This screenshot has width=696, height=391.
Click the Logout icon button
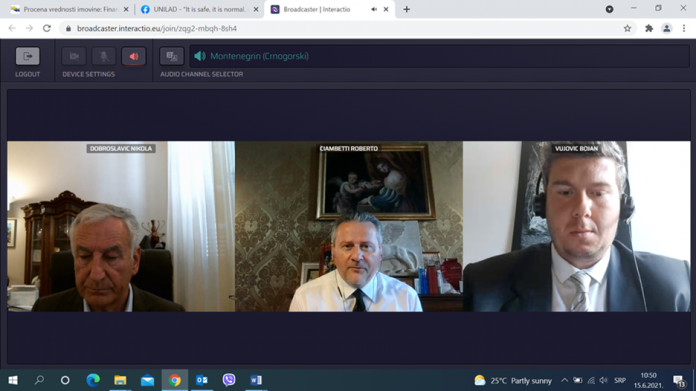(28, 56)
